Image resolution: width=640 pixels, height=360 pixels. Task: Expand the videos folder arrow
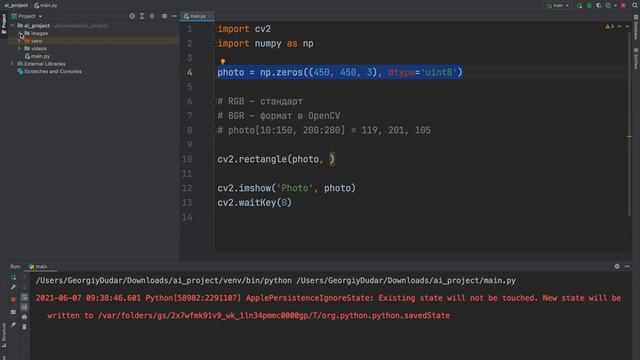pos(19,49)
